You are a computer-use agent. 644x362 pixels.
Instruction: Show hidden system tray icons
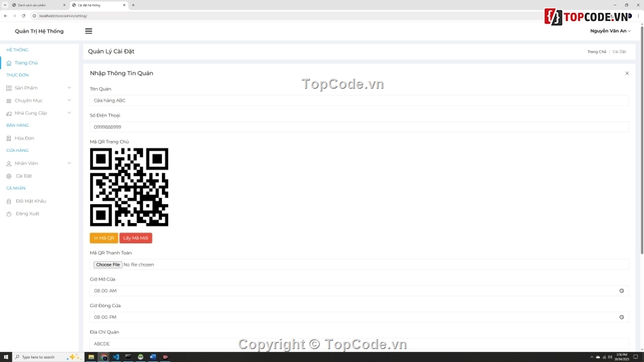tap(592, 357)
